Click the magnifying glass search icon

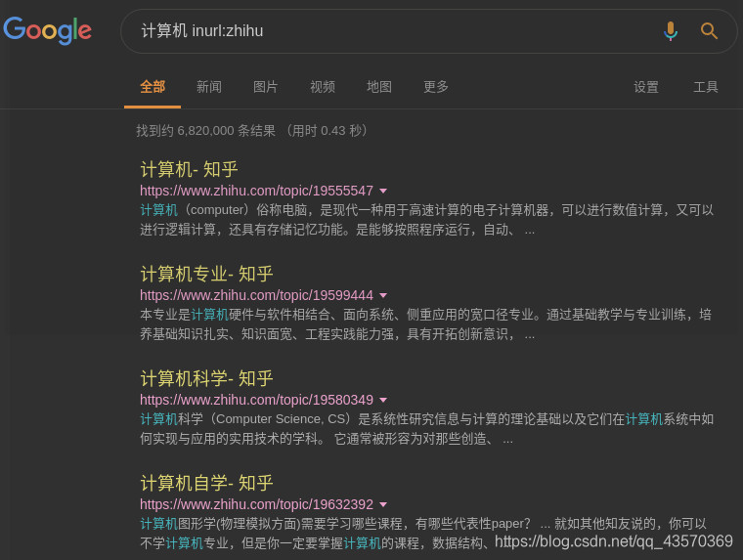pyautogui.click(x=709, y=31)
